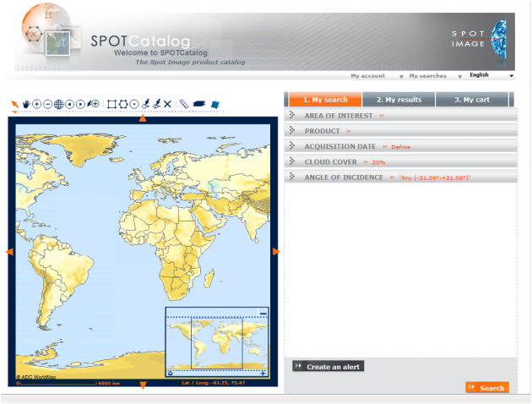
Task: Click the Lat / Long coordinates readout
Action: point(214,383)
